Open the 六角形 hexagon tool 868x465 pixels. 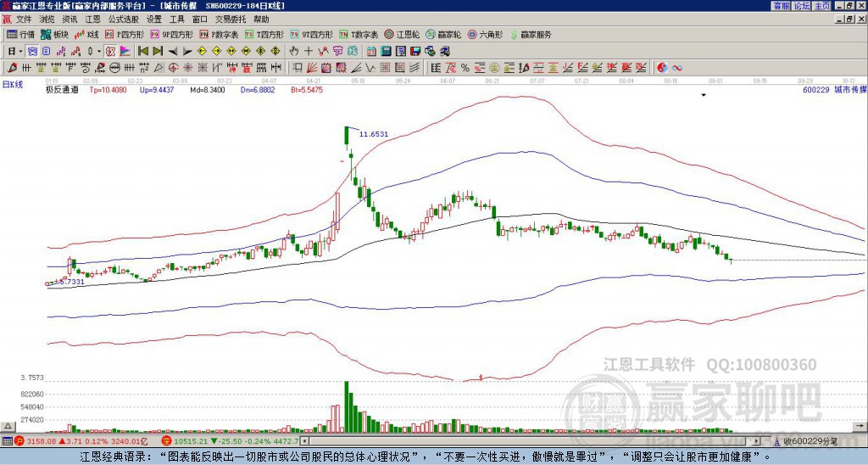[x=485, y=34]
